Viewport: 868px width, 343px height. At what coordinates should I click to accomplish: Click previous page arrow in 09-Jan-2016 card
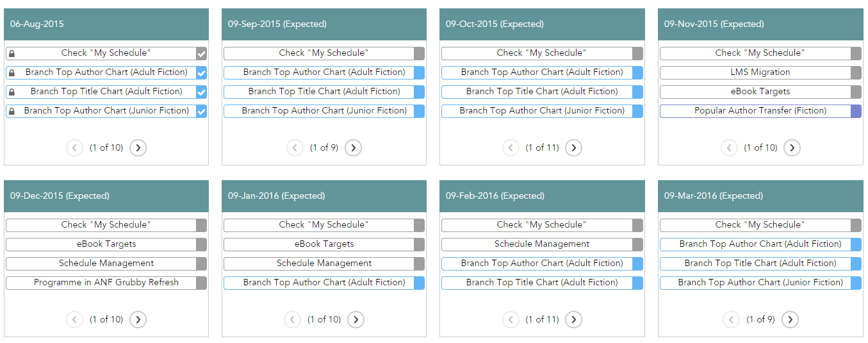[293, 320]
